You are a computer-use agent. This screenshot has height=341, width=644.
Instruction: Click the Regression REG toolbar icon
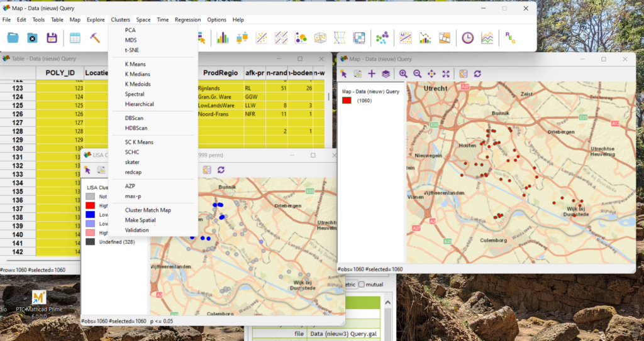click(510, 38)
